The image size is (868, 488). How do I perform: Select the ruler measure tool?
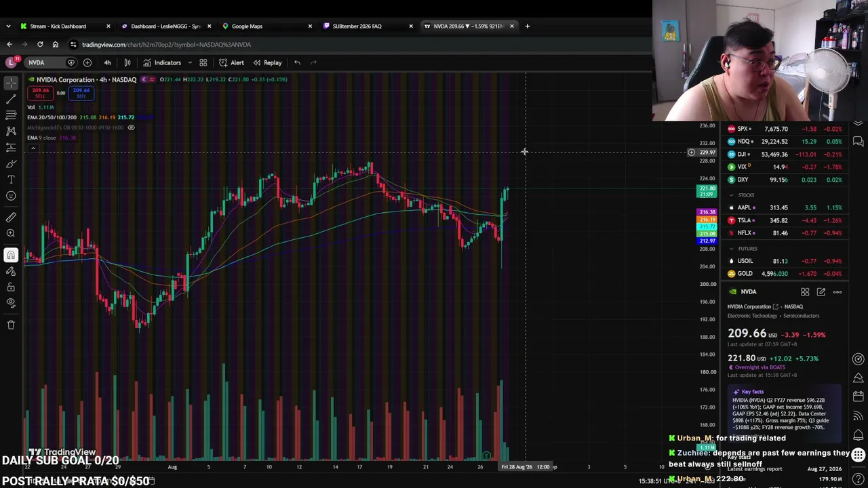pyautogui.click(x=11, y=218)
